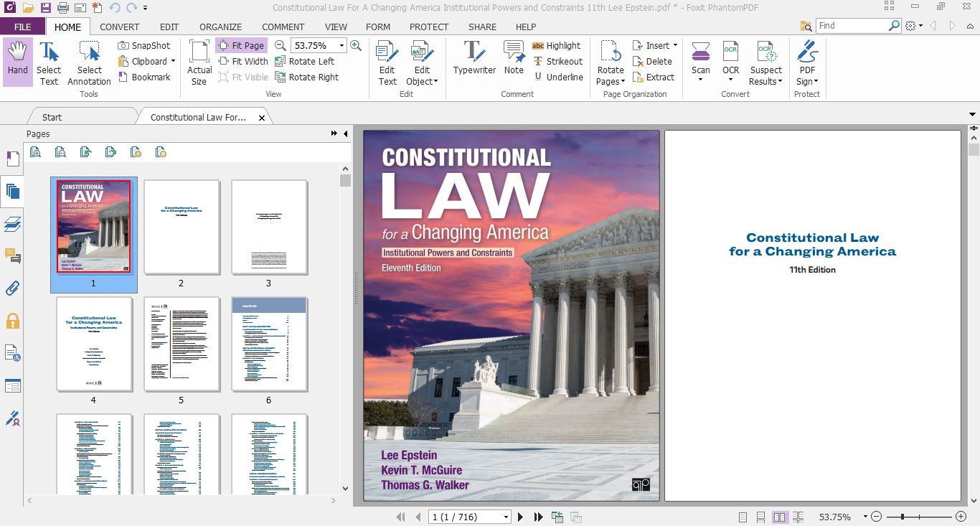Click zoom in plus on status bar
980x526 pixels.
961,517
